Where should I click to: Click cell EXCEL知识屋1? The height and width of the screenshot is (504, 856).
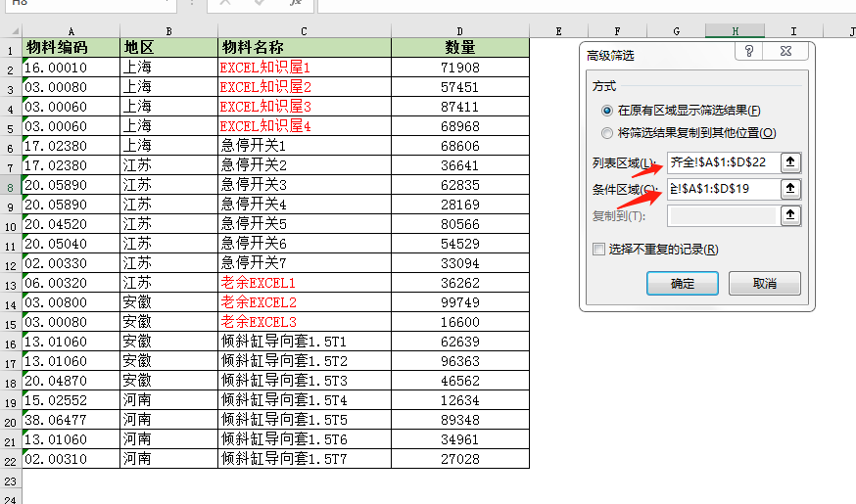click(304, 68)
